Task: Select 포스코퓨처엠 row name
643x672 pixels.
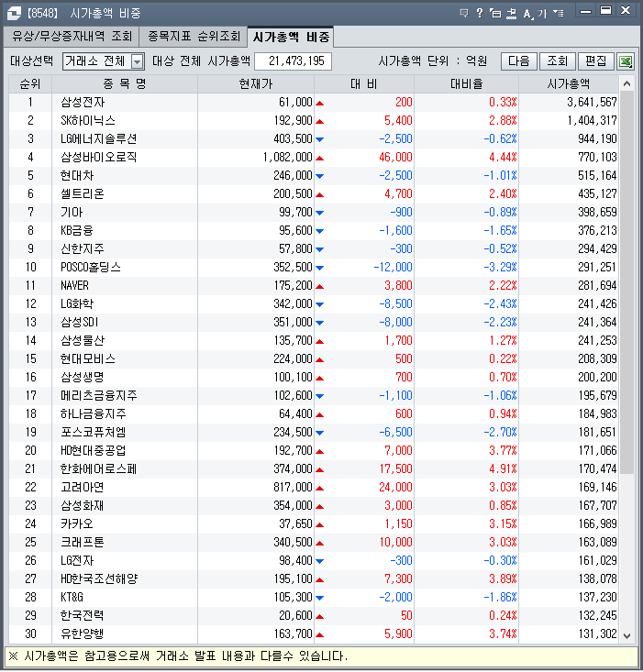Action: click(93, 432)
